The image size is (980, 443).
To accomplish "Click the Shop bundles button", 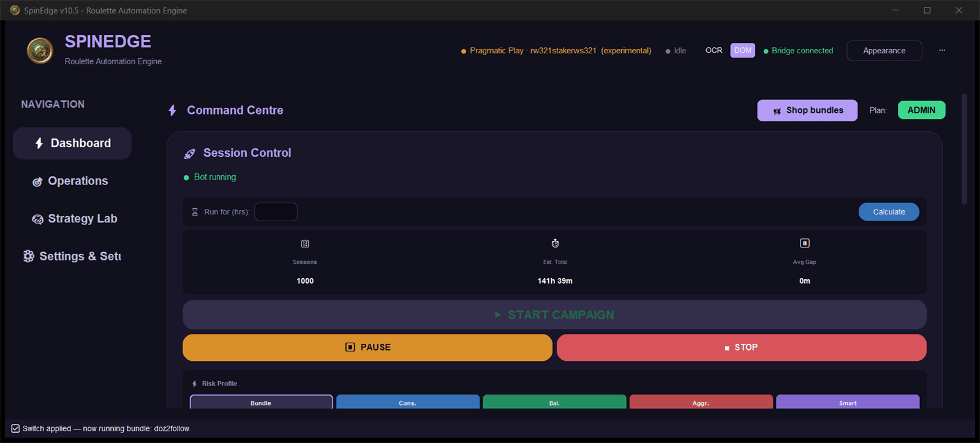I will point(807,110).
